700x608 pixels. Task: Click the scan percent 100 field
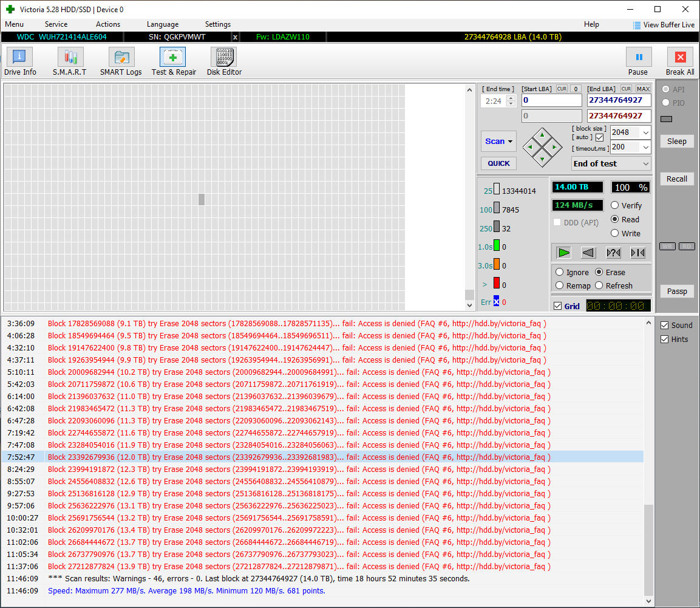[630, 188]
